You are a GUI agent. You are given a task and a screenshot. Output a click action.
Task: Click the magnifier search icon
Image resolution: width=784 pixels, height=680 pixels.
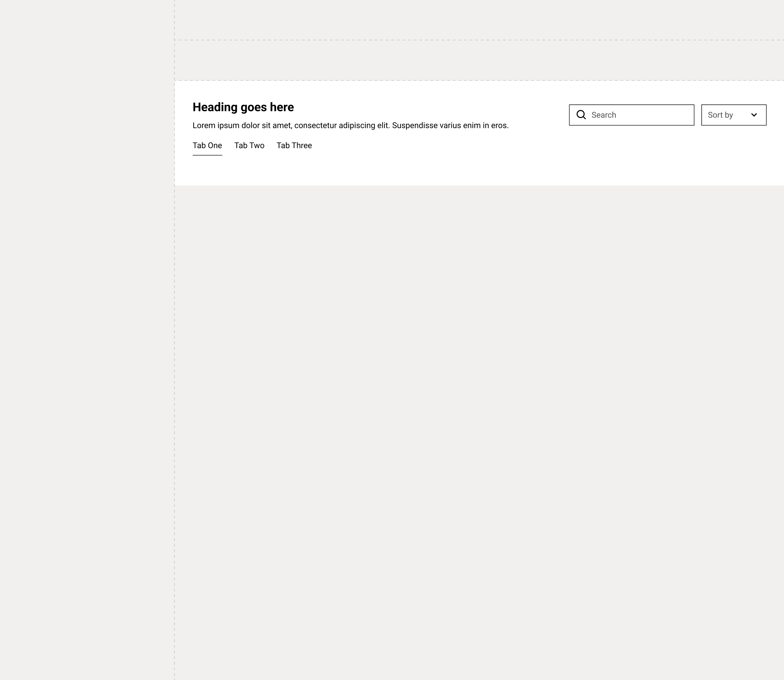tap(581, 115)
